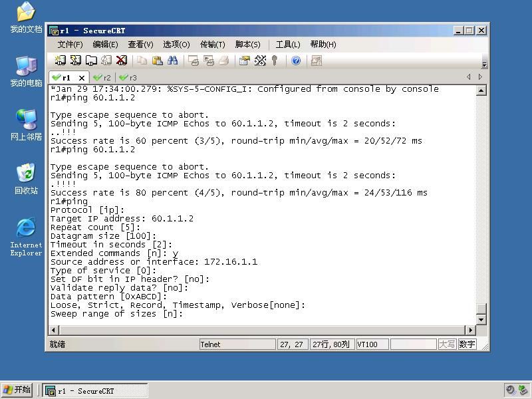Click the 27, 27 cursor position field
532x399 pixels.
click(292, 344)
